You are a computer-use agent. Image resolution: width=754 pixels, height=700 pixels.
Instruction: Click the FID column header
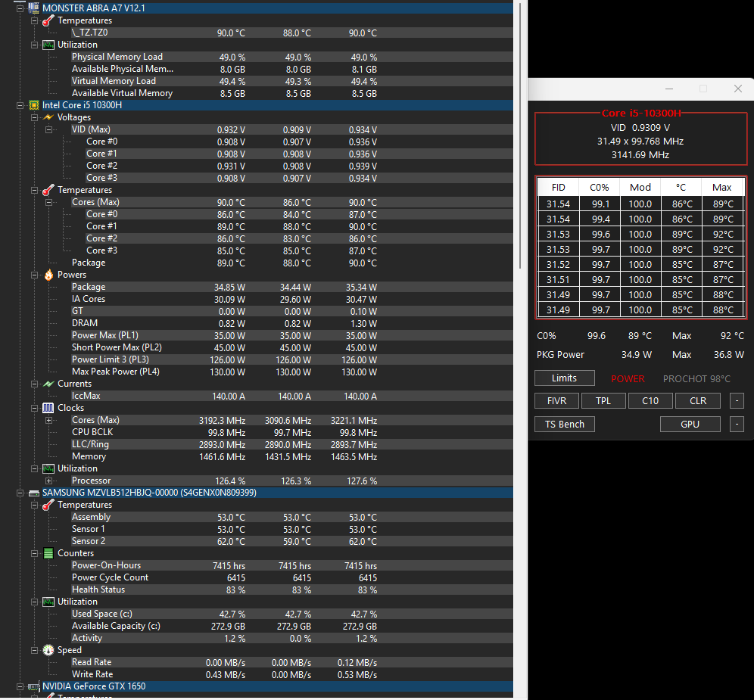point(558,188)
